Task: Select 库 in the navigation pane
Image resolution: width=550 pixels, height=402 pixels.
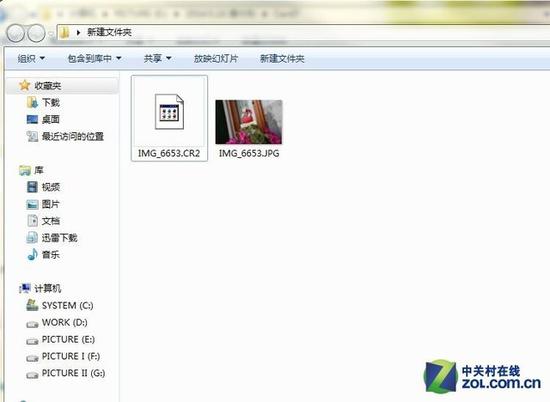Action: (x=39, y=170)
